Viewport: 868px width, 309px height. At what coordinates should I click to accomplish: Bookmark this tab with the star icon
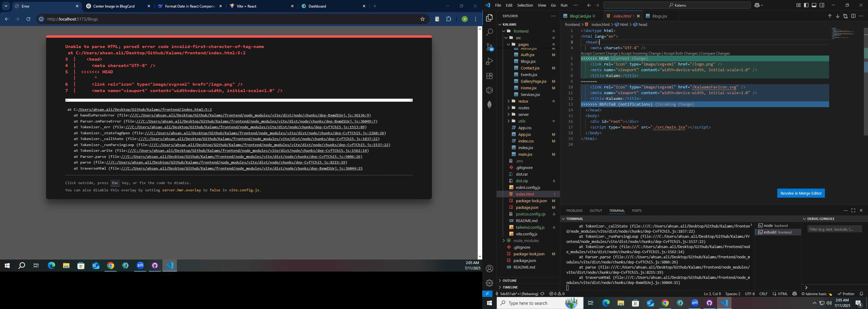coord(423,19)
